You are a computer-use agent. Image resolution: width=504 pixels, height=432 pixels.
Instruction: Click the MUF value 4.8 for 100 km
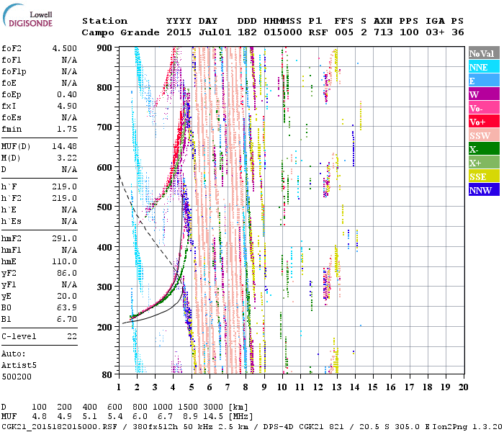tap(39, 417)
